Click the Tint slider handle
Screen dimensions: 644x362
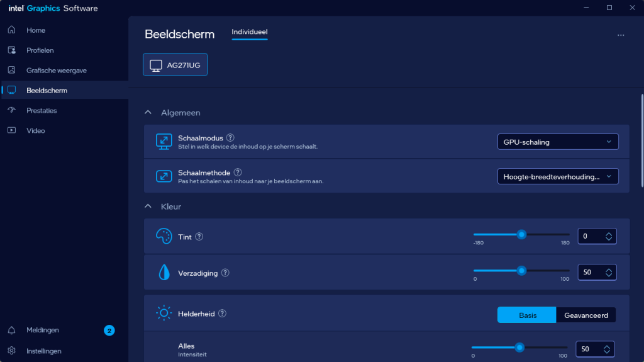521,235
